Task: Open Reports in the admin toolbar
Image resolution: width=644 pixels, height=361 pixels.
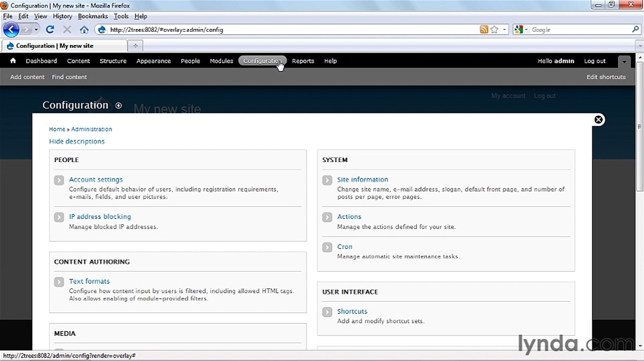Action: (303, 61)
